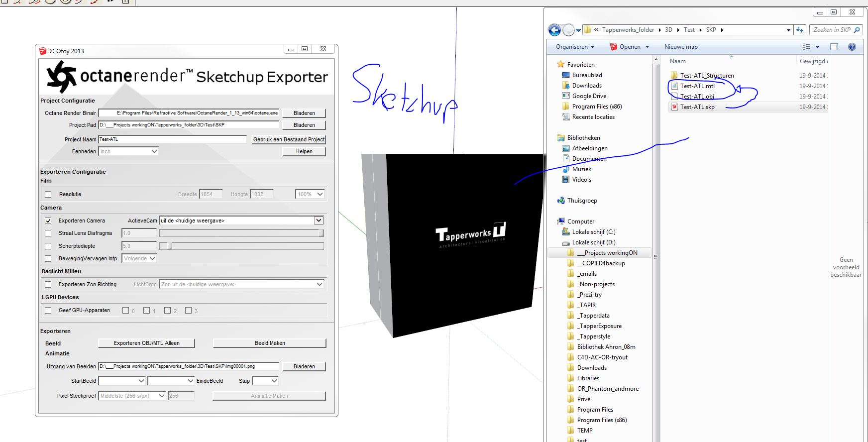Click the Video's library icon
This screenshot has height=442, width=868.
coord(566,180)
